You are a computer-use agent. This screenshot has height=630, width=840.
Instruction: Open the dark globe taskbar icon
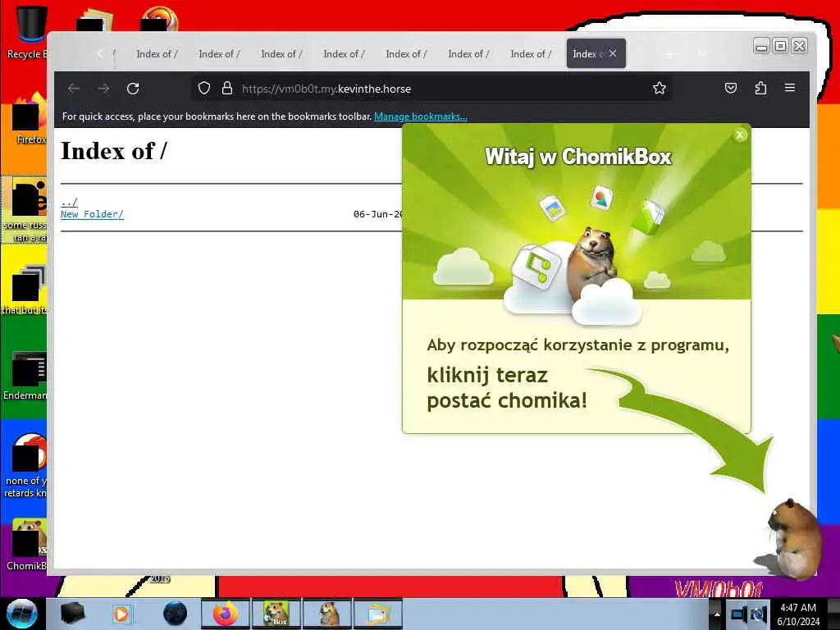click(x=175, y=614)
